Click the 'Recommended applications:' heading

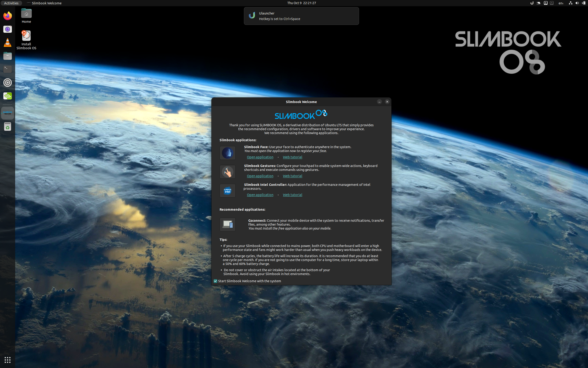[x=242, y=210]
